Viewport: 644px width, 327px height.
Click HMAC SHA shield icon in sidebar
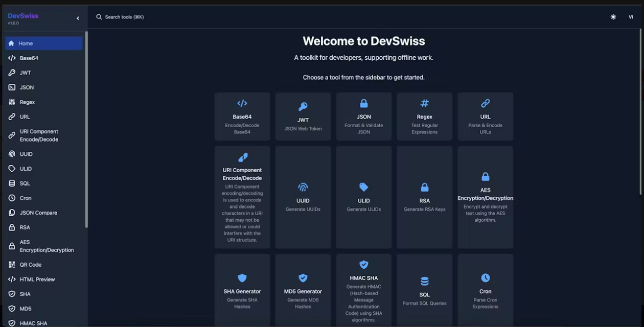[x=12, y=323]
